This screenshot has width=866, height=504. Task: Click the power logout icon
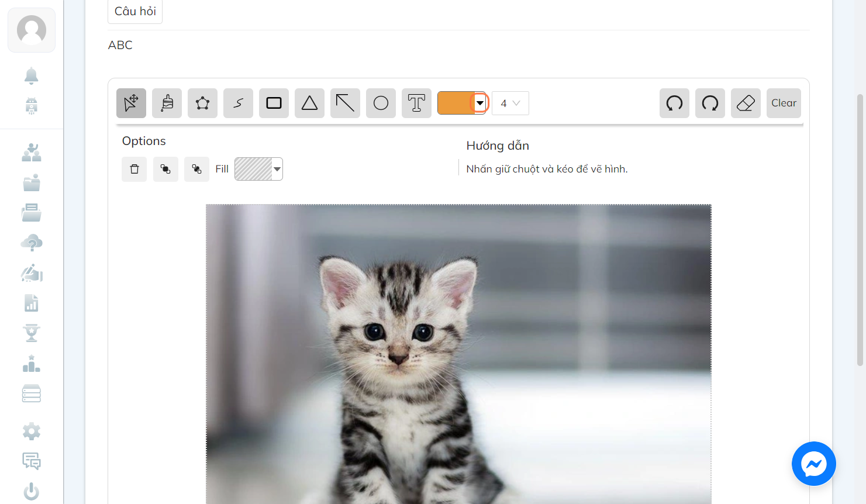(x=32, y=492)
